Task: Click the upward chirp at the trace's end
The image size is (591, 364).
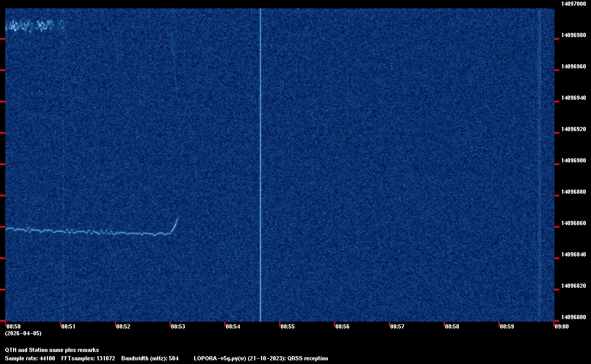Action: [x=174, y=226]
